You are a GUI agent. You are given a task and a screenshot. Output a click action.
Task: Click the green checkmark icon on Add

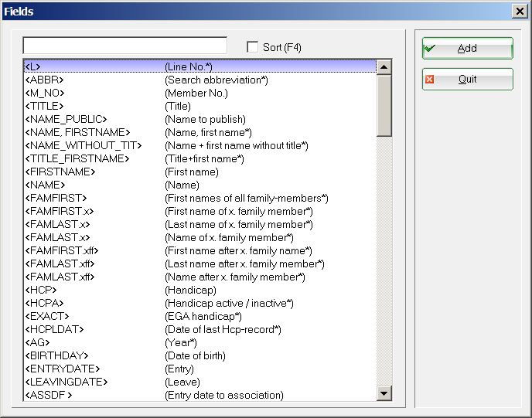click(430, 49)
